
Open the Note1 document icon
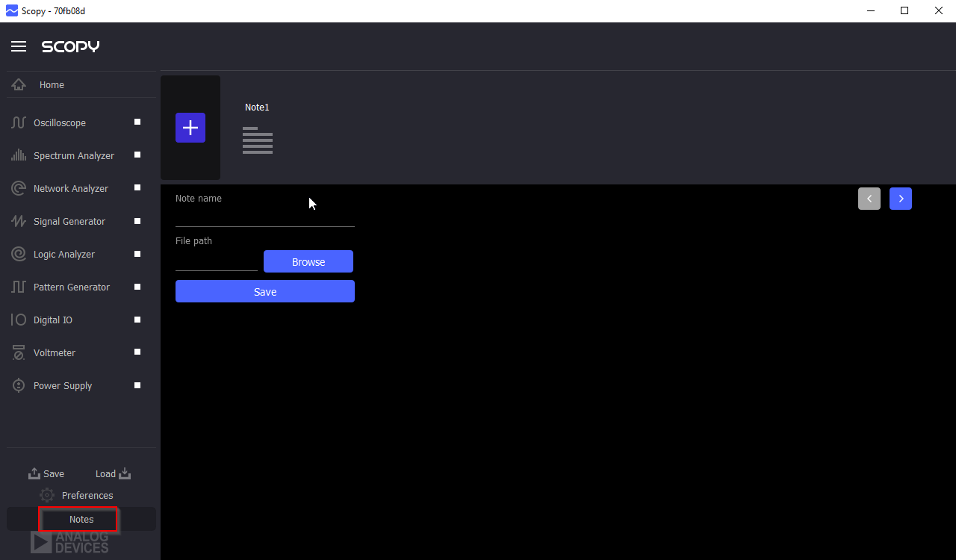(258, 140)
